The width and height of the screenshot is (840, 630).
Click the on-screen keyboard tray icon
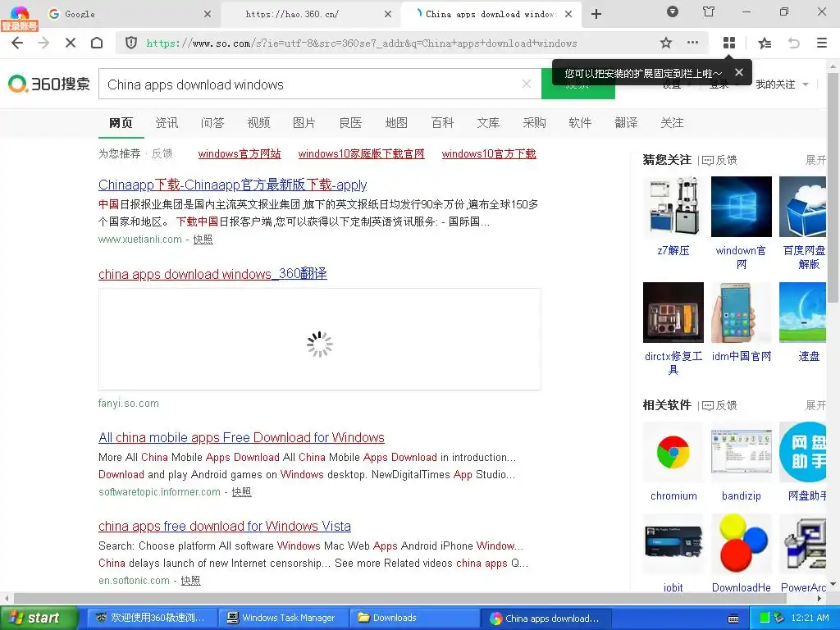tap(733, 619)
